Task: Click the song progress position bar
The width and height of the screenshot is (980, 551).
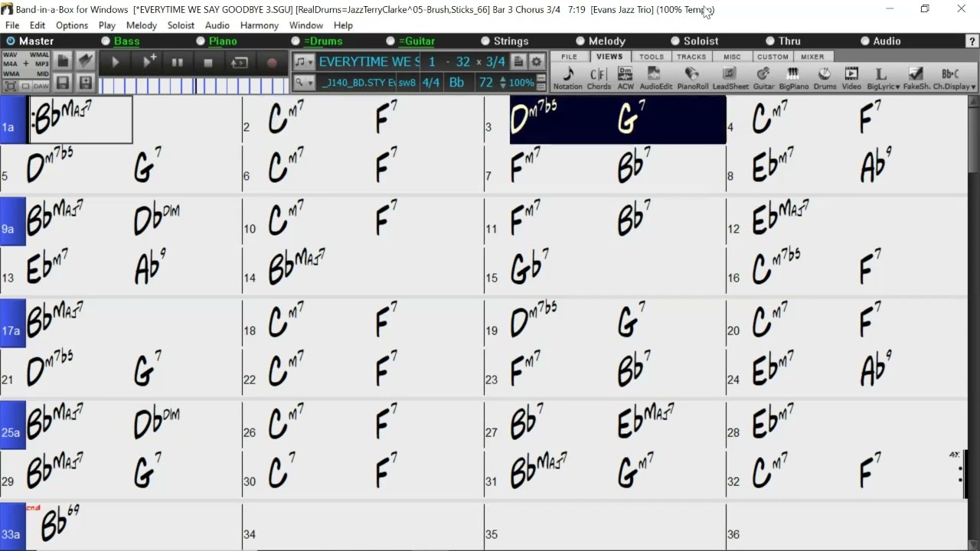Action: (194, 86)
